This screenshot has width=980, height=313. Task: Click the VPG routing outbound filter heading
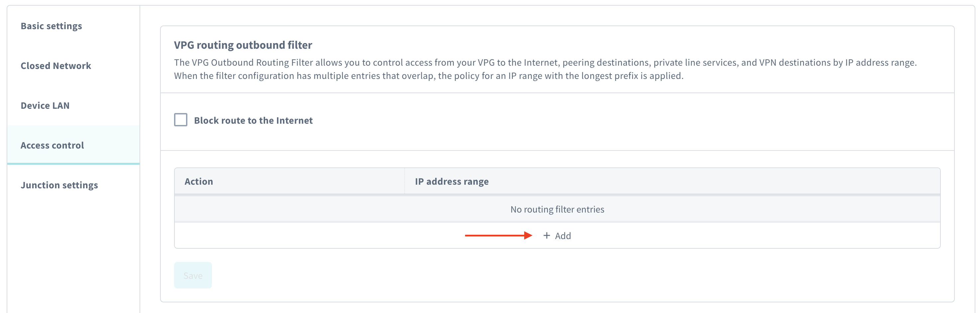coord(243,44)
